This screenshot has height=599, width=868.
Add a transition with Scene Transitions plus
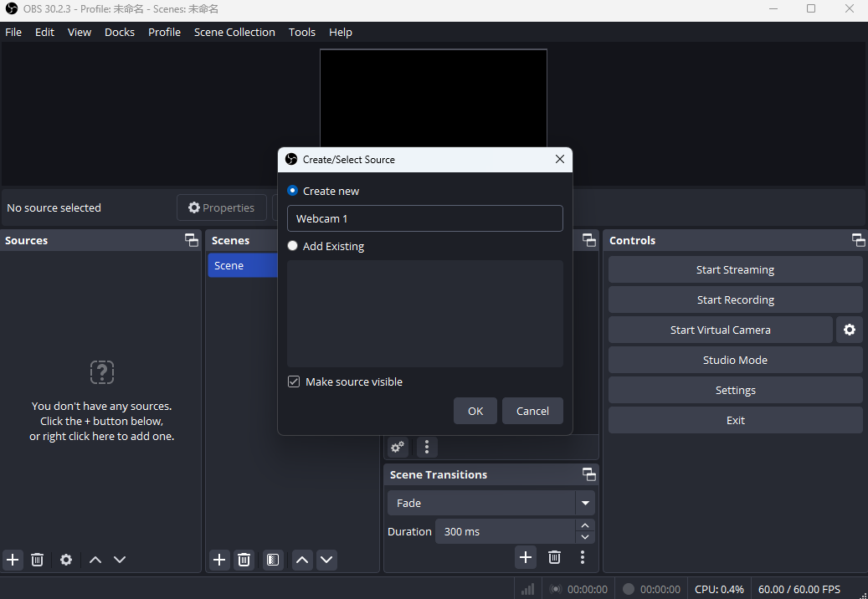[526, 557]
